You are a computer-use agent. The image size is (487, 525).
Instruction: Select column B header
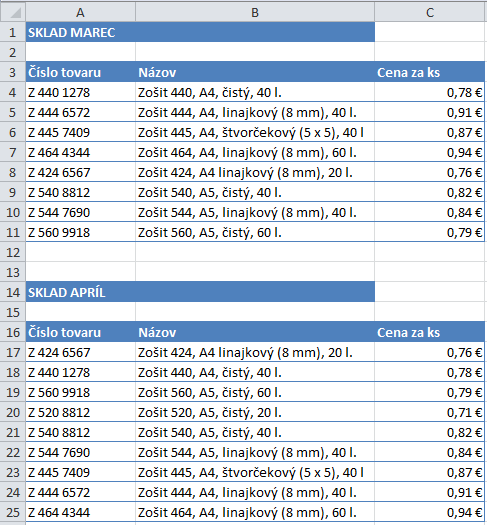coord(255,12)
